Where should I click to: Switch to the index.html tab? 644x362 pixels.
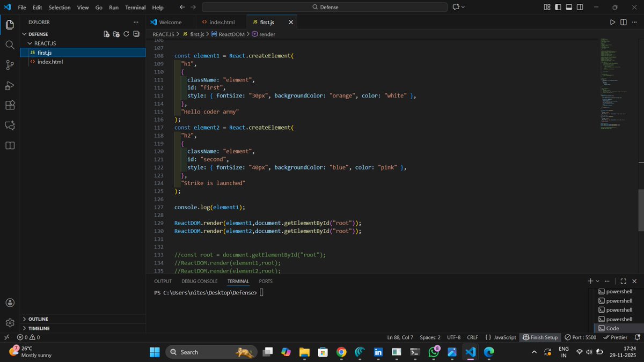223,22
